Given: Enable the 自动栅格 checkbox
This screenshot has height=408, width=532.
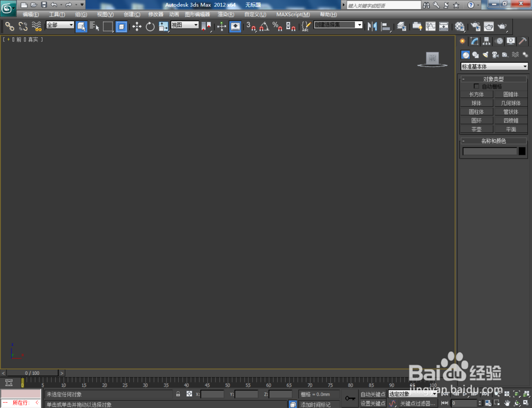Looking at the screenshot, I should 476,87.
